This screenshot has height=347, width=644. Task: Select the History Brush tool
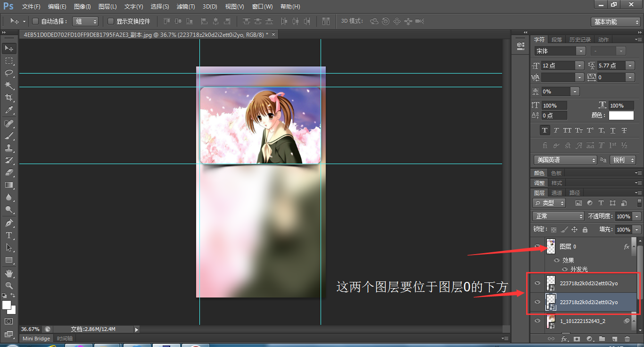[x=9, y=160]
